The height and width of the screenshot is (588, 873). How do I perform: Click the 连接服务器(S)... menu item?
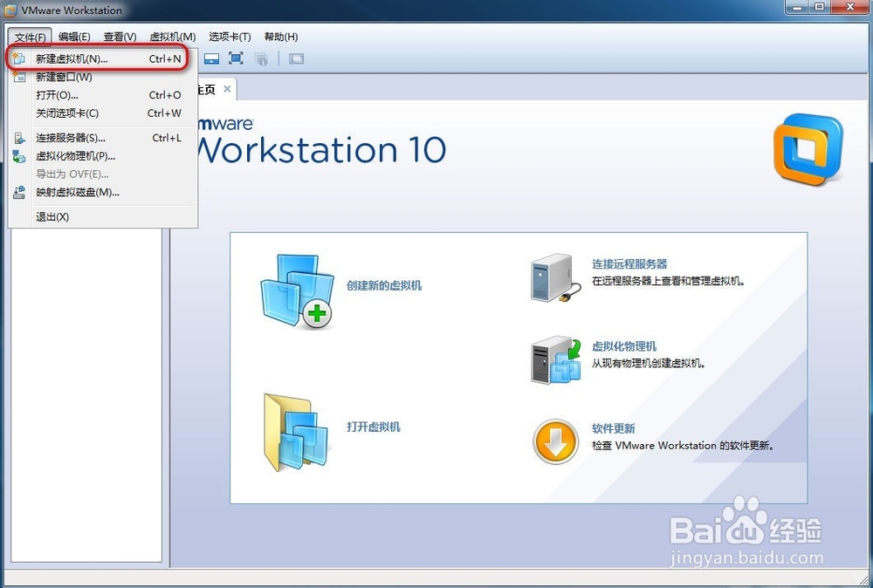102,138
